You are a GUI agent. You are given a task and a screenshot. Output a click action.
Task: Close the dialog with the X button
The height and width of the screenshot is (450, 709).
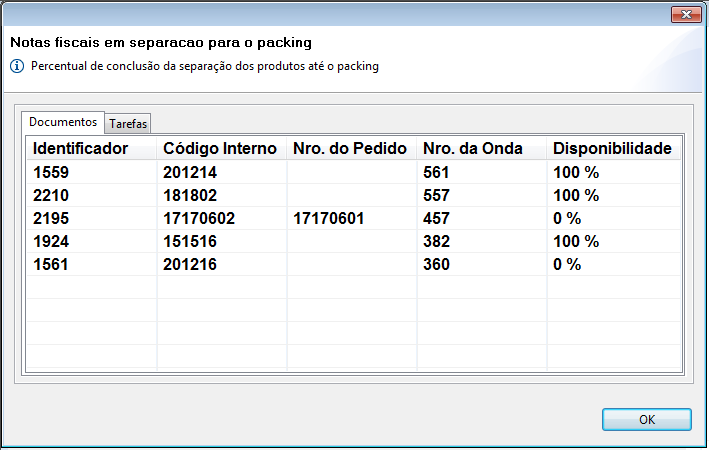685,15
